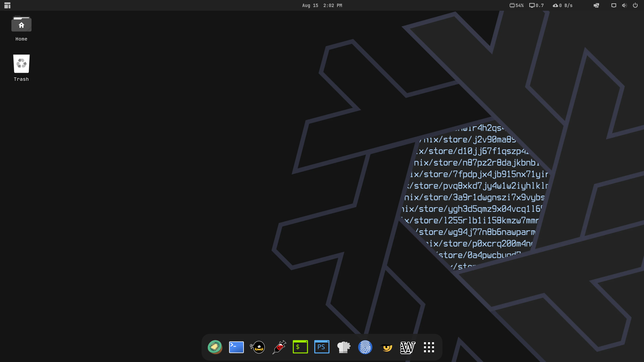644x362 pixels.
Task: Show the full applications grid
Action: tap(429, 347)
